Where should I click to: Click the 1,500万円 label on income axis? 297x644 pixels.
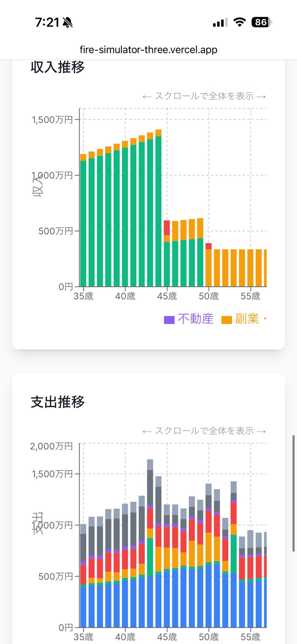52,120
